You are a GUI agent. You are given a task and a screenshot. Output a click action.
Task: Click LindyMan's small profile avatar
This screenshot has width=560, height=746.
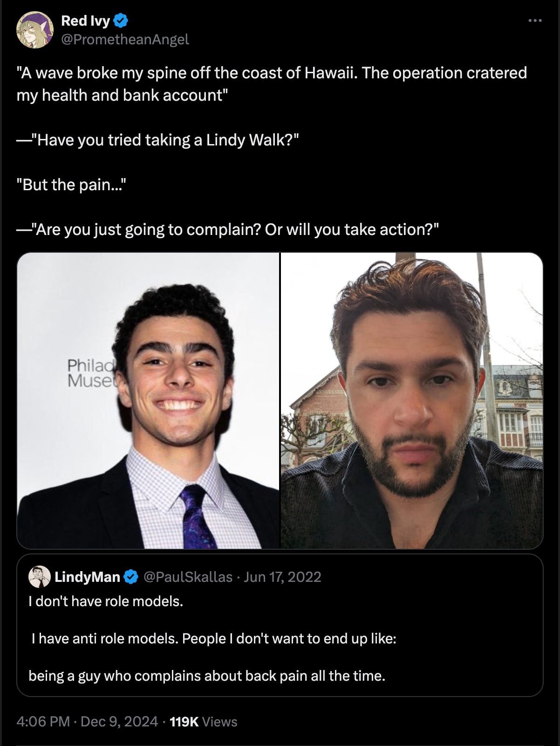click(x=40, y=577)
